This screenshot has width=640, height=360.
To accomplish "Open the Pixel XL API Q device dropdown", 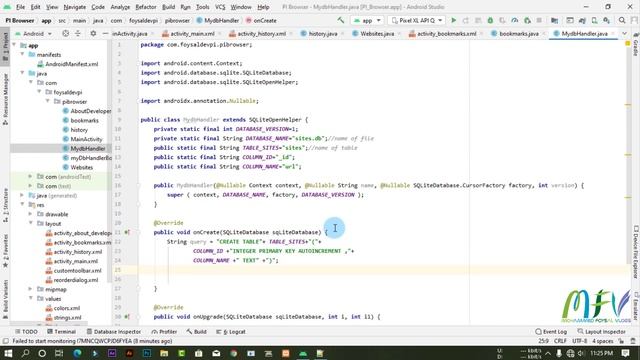I will (417, 20).
